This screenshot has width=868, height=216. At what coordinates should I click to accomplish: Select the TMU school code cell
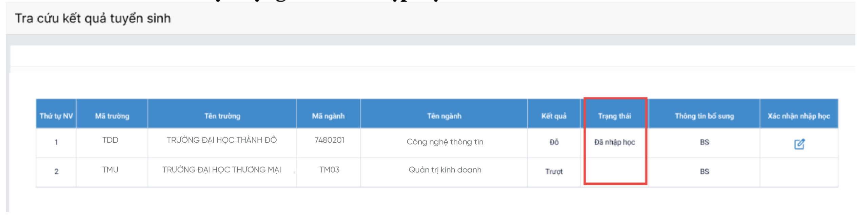(111, 170)
